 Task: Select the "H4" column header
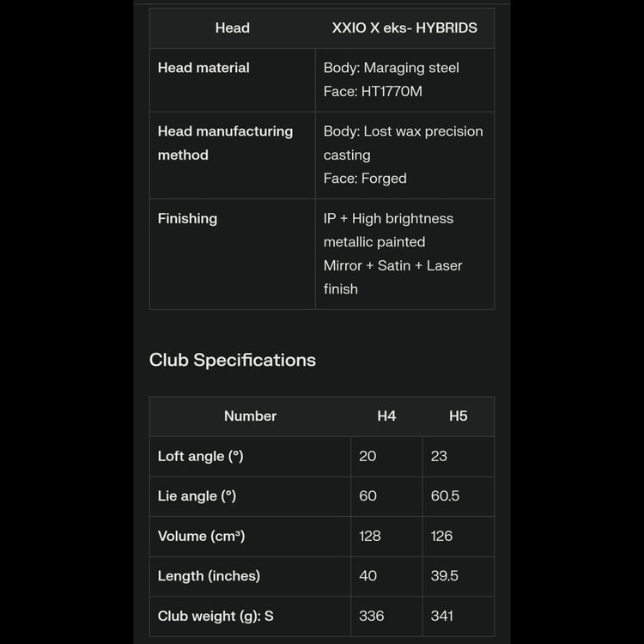[386, 416]
